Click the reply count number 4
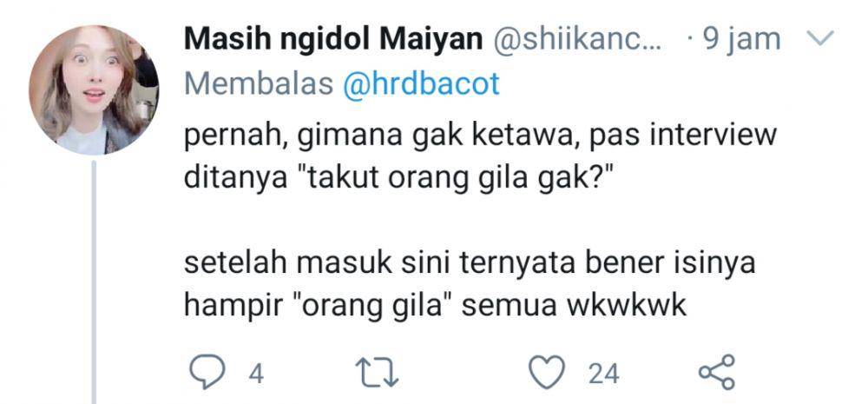This screenshot has width=868, height=404. [x=256, y=374]
